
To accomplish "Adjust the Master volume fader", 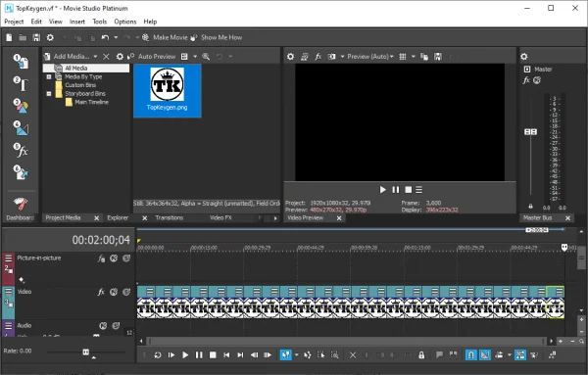I will click(530, 132).
